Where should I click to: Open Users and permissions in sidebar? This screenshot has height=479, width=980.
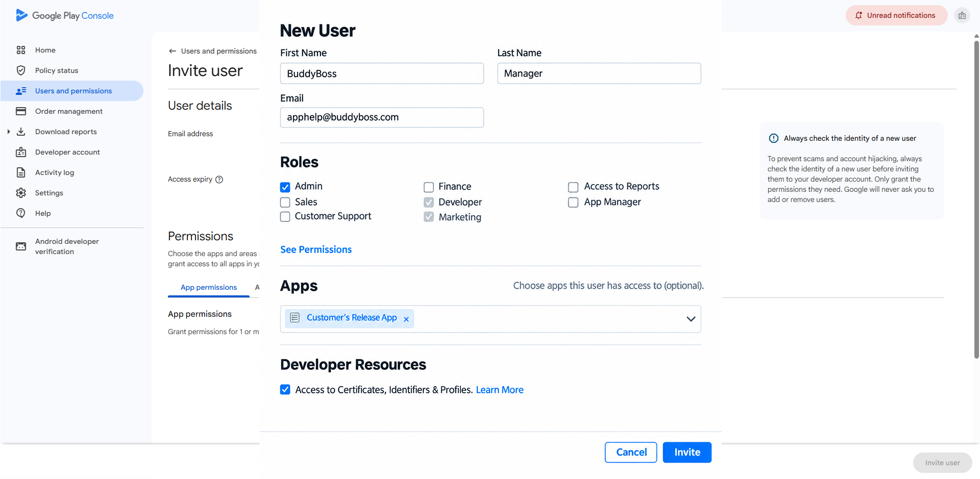click(72, 91)
